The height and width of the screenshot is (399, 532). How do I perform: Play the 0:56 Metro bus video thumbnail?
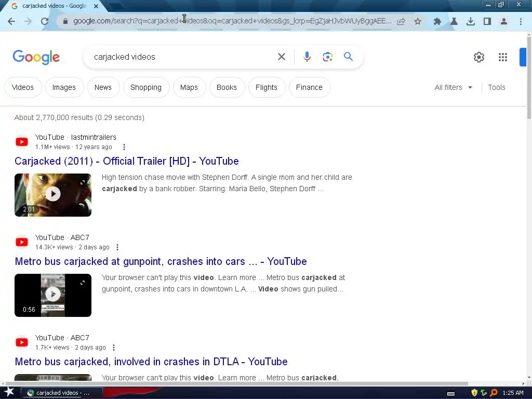(53, 295)
